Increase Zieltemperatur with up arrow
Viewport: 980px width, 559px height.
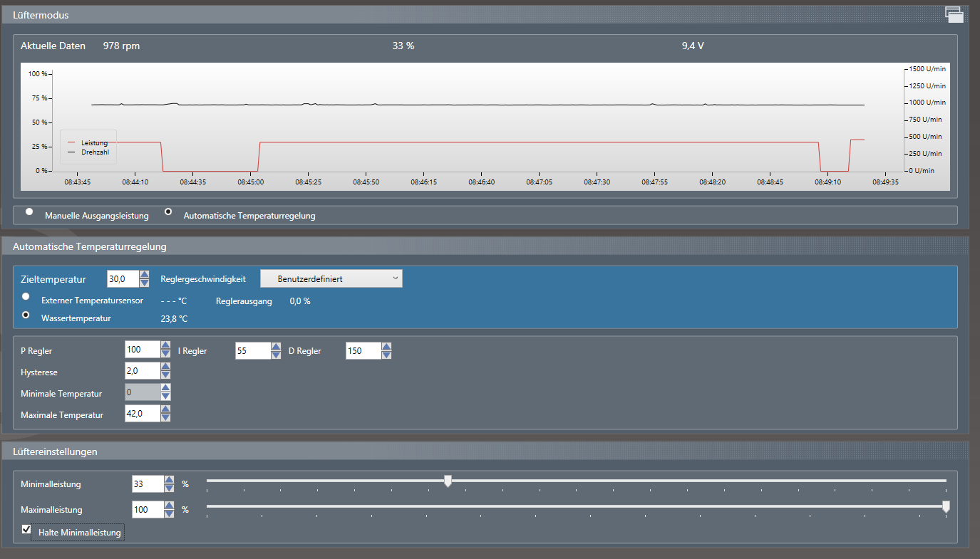point(145,275)
